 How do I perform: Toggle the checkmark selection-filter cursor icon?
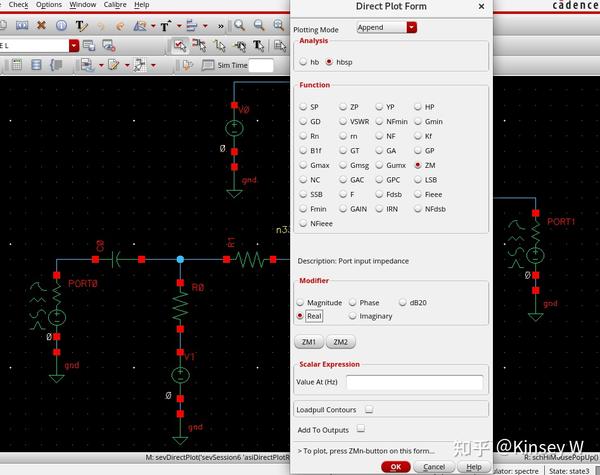pos(179,46)
